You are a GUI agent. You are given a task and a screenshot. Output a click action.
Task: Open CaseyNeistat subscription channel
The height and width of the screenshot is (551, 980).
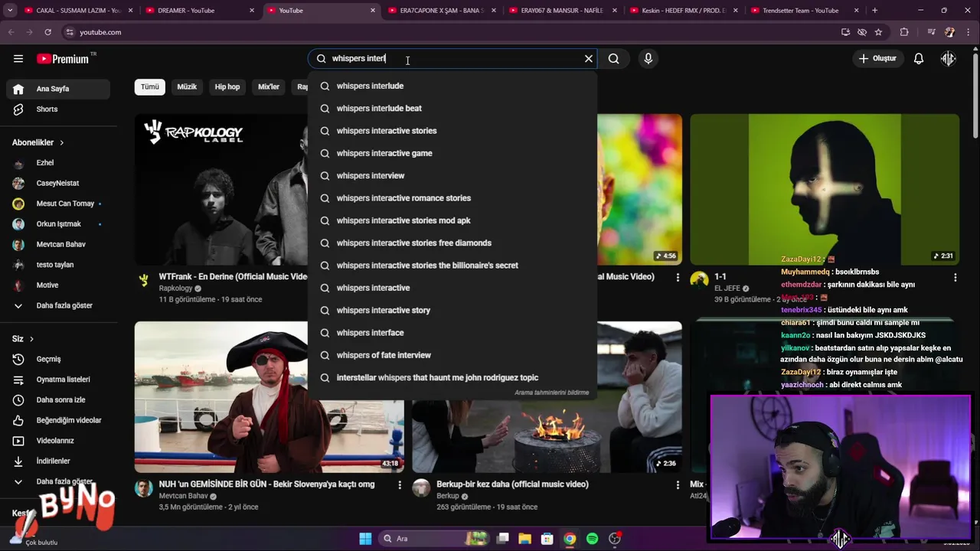tap(58, 184)
